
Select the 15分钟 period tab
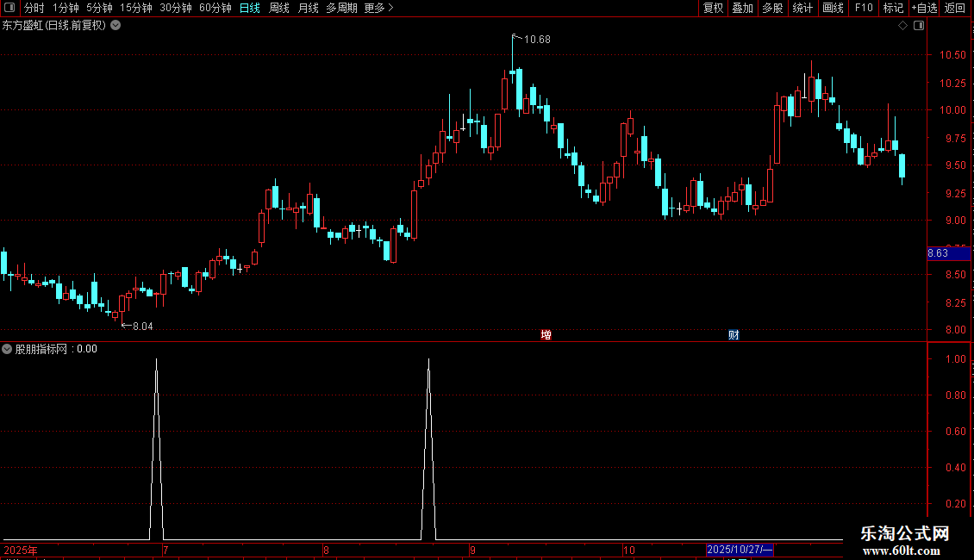tap(136, 8)
